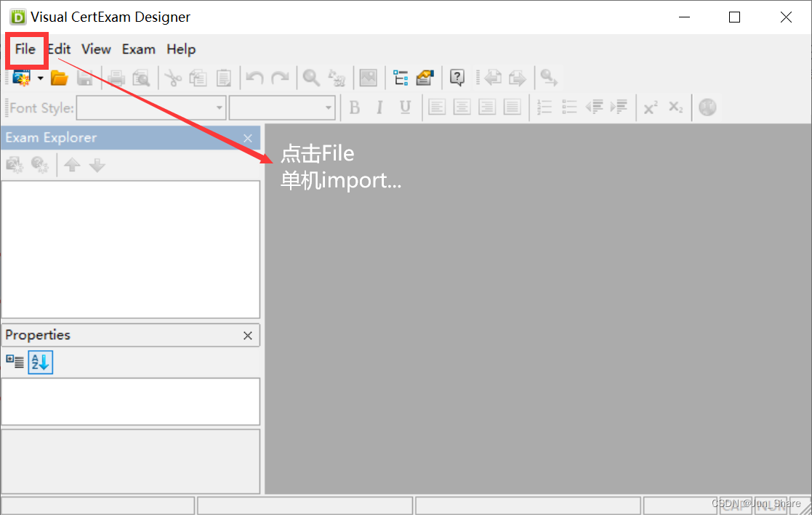Close the Exam Explorer panel
The width and height of the screenshot is (812, 515).
(248, 138)
